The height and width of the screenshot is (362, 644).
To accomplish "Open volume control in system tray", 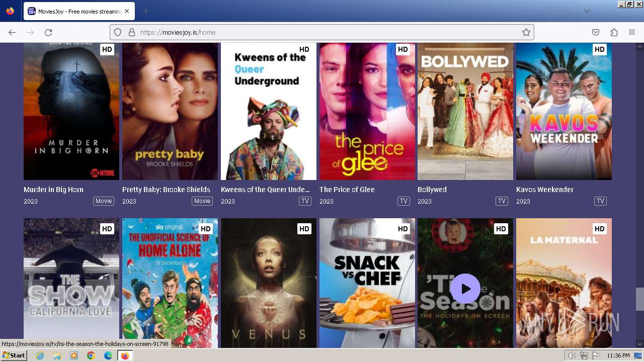I will pos(572,355).
